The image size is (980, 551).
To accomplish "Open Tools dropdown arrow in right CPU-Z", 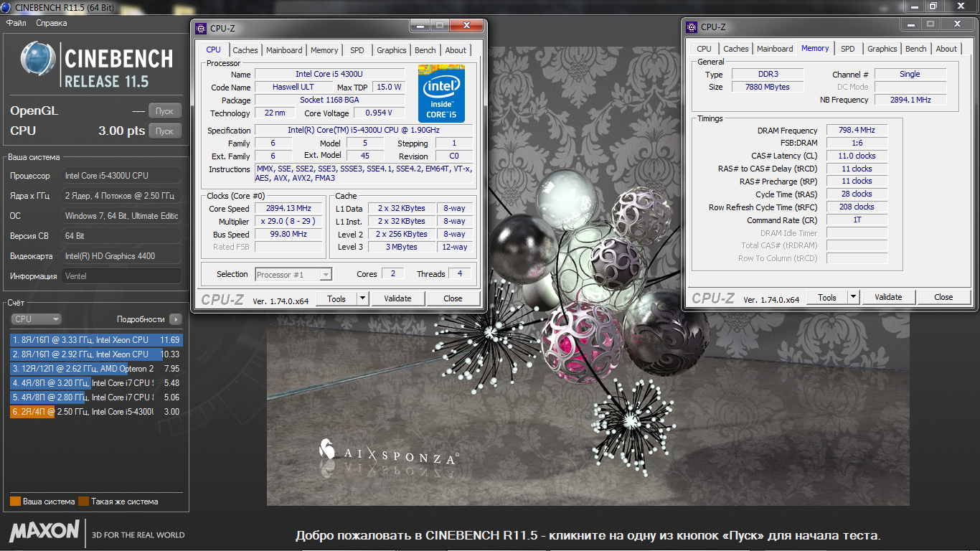I will pos(853,297).
